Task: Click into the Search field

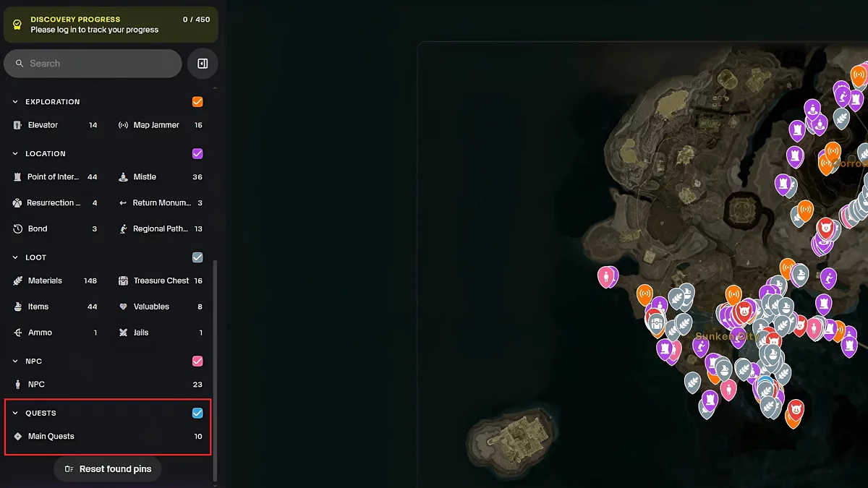Action: [93, 64]
